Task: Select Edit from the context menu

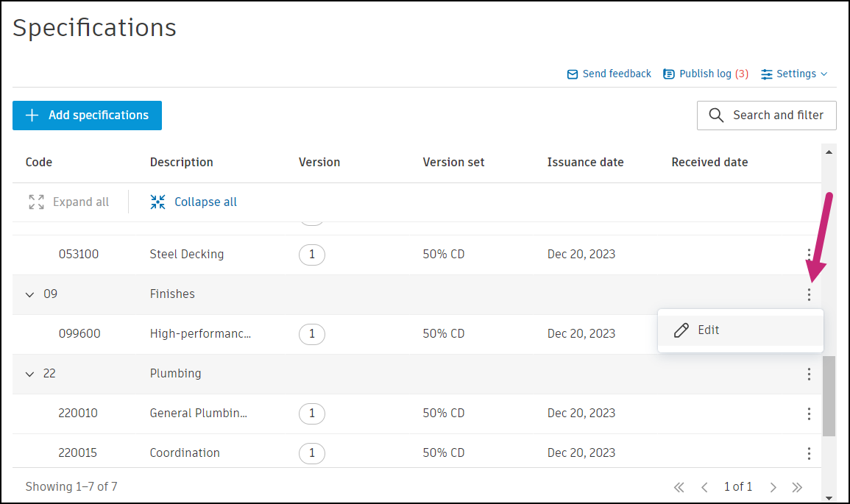Action: pyautogui.click(x=708, y=330)
